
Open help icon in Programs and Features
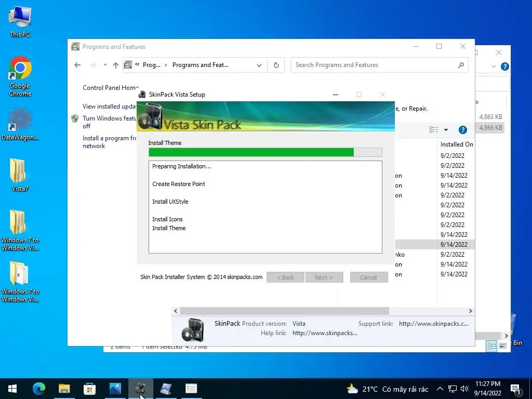click(462, 129)
